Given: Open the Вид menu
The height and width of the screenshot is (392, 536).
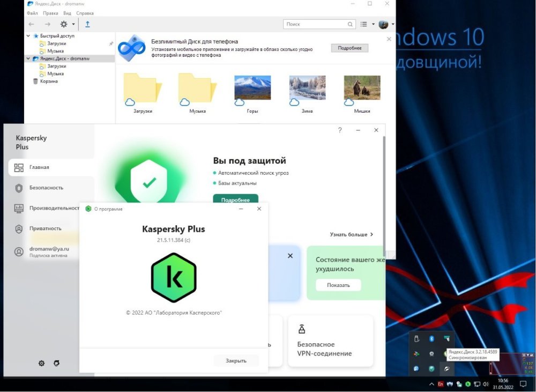Looking at the screenshot, I should [x=67, y=13].
